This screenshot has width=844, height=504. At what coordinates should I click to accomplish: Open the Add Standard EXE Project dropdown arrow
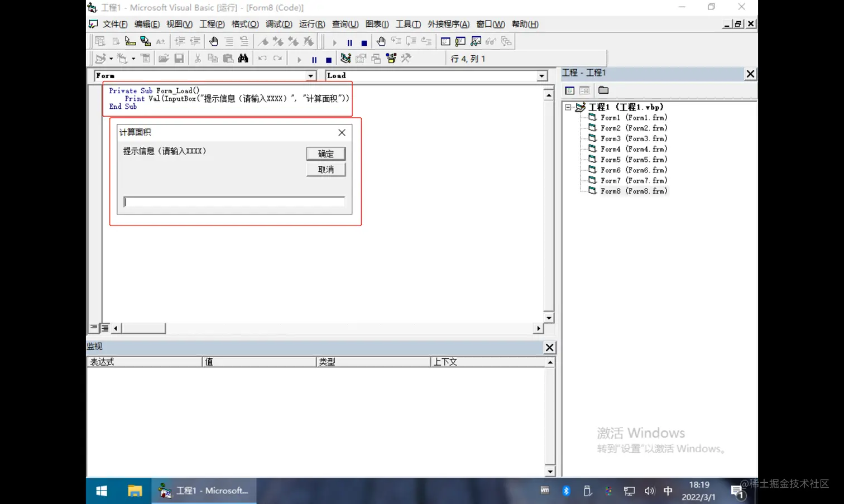(x=111, y=59)
